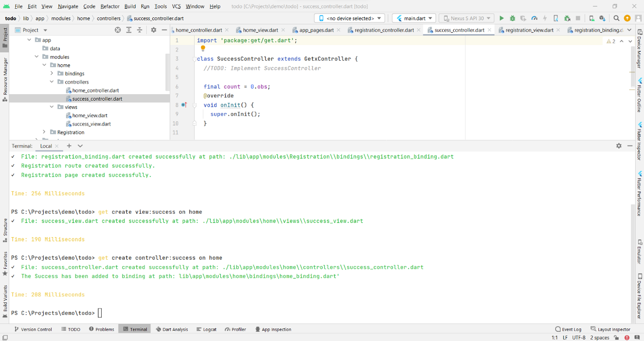
Task: Toggle read-only lock icon in status bar
Action: click(616, 337)
